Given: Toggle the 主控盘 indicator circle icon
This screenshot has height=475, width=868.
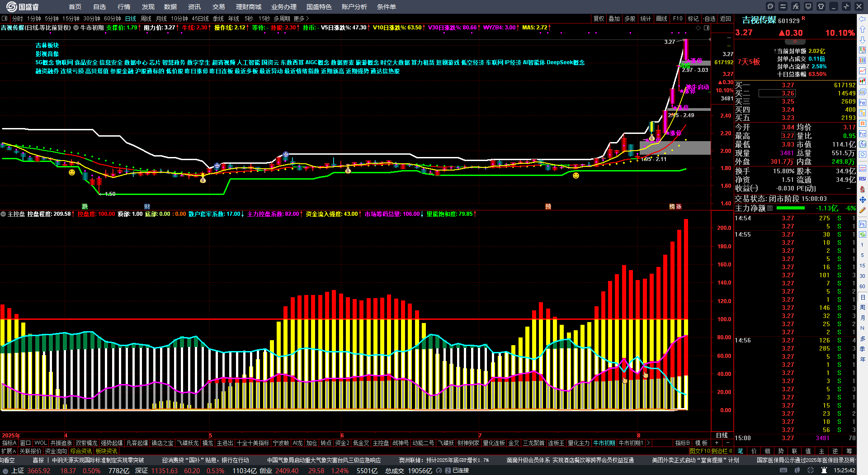Looking at the screenshot, I should point(3,214).
